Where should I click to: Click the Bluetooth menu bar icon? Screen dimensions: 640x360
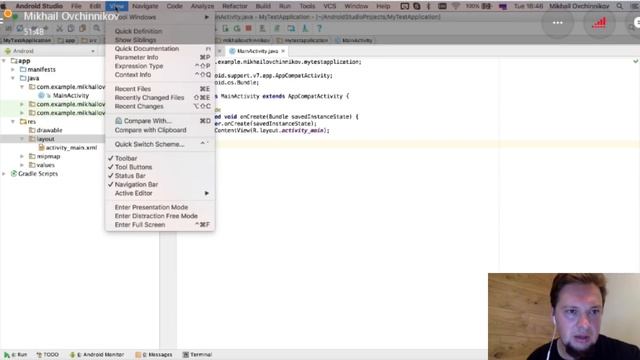[x=429, y=6]
